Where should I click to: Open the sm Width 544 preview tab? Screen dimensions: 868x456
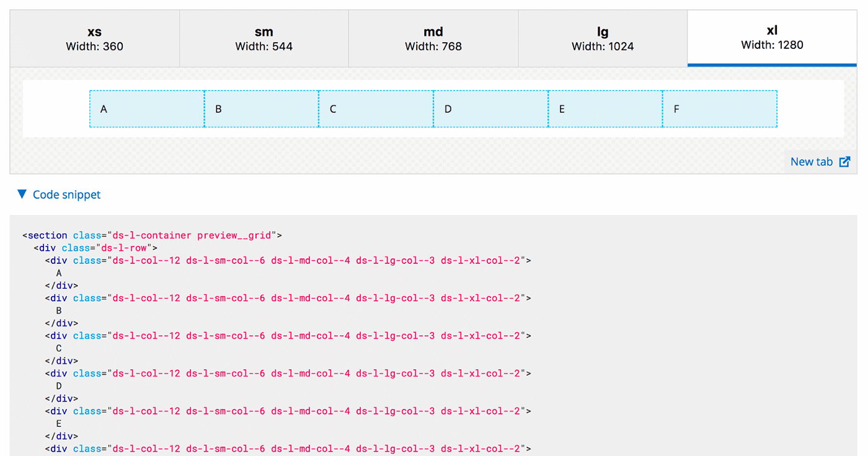(x=263, y=38)
